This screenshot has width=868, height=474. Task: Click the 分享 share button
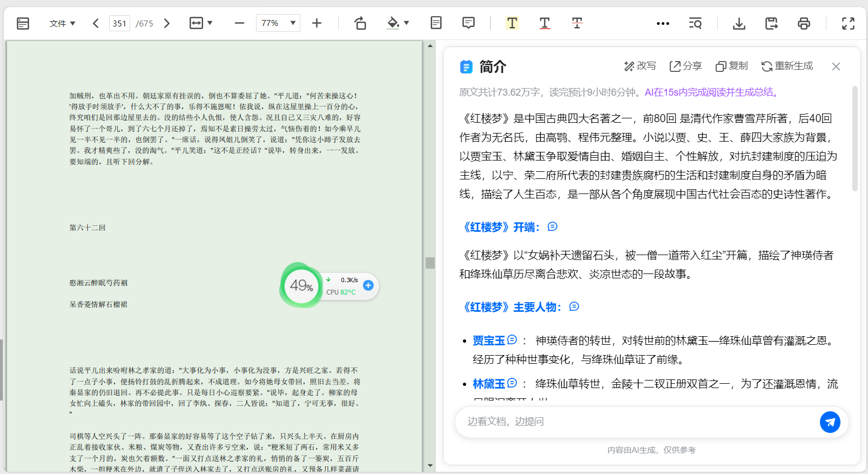click(x=685, y=66)
